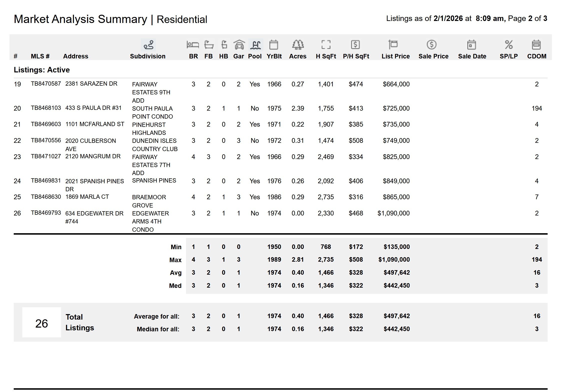561x392 pixels.
Task: Click the bedroom bed icon above BR
Action: click(193, 45)
